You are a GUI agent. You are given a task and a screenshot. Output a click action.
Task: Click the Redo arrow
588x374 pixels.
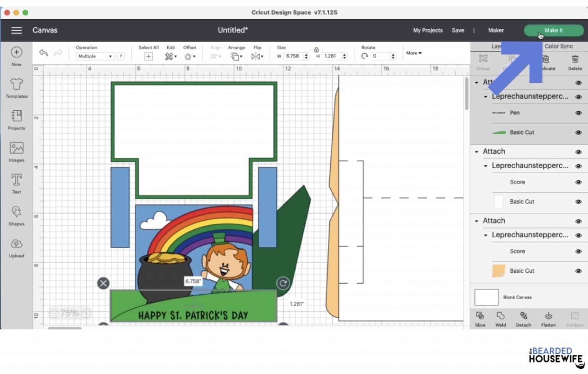(x=58, y=53)
